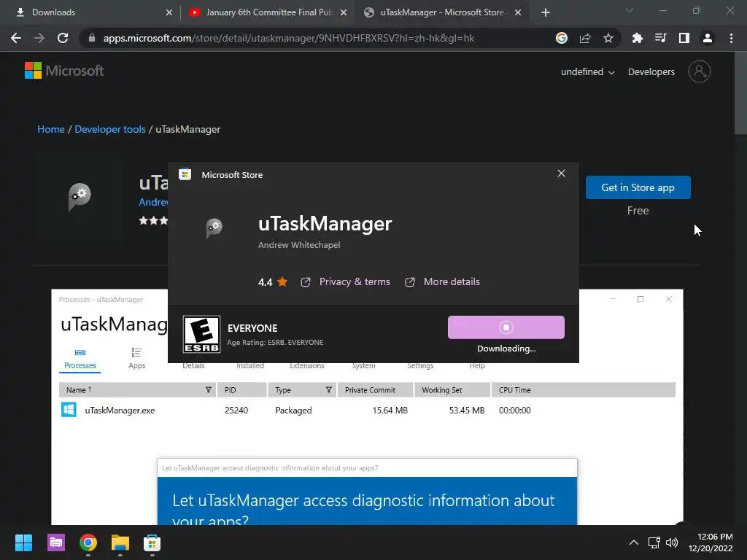747x560 pixels.
Task: Stop the download in progress
Action: [506, 327]
